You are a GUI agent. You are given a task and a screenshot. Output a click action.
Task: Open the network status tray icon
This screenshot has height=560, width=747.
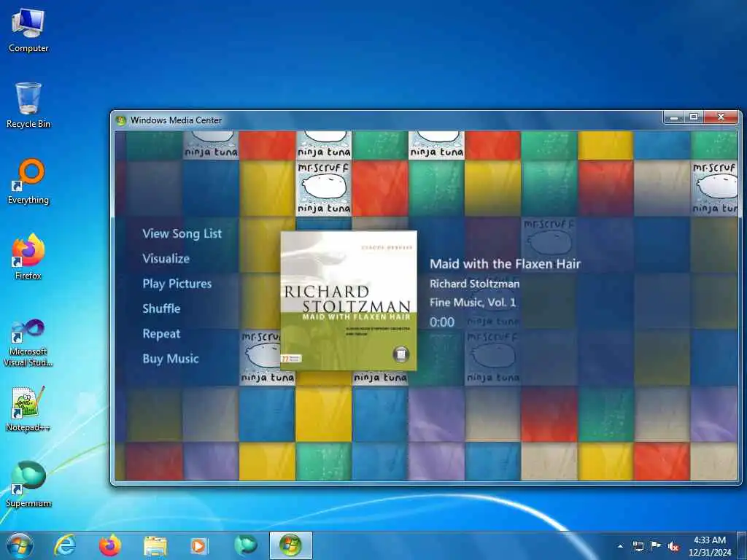coord(638,546)
